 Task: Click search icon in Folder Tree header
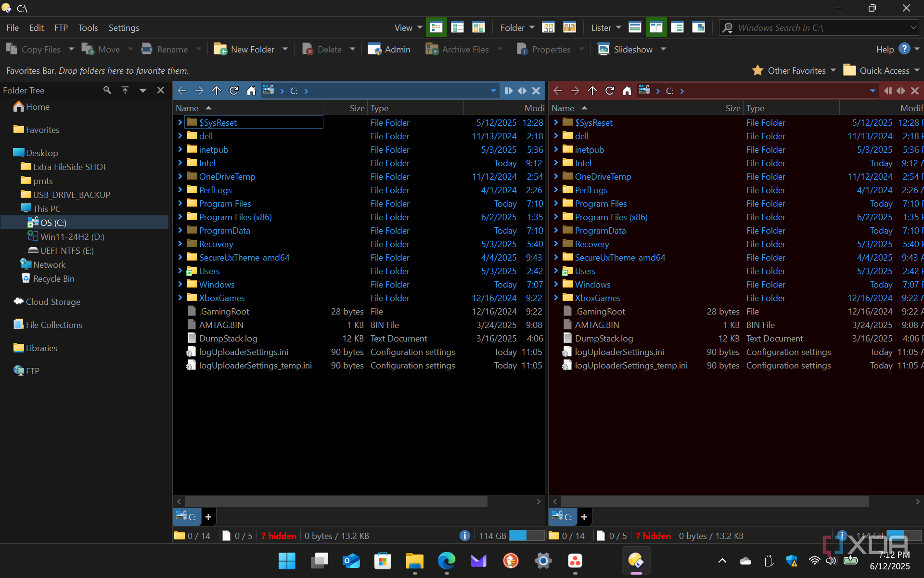coord(107,90)
